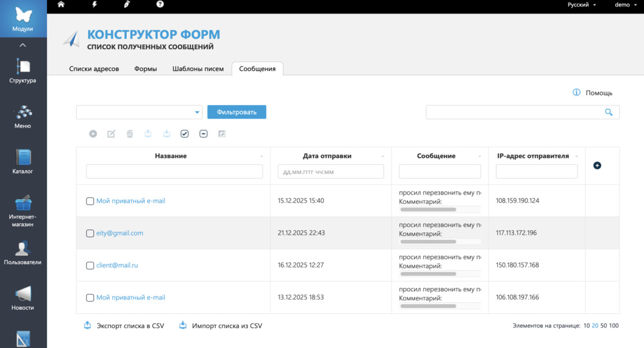Click the lightning bolt icon in top bar
The image size is (644, 348).
[x=95, y=4]
